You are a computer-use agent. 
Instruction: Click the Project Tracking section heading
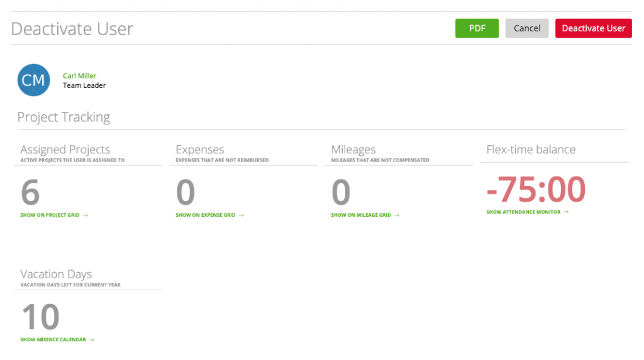coord(64,117)
